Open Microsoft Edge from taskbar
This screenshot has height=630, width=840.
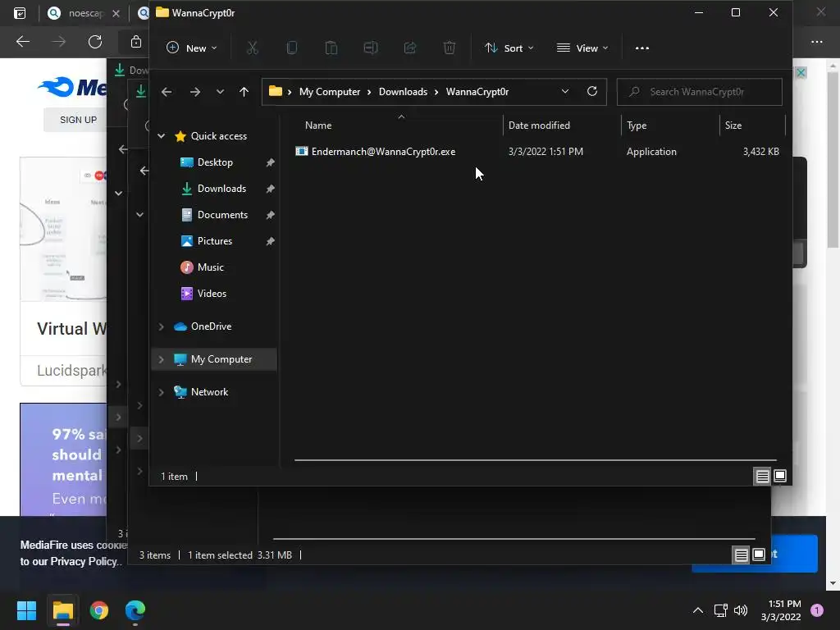135,610
